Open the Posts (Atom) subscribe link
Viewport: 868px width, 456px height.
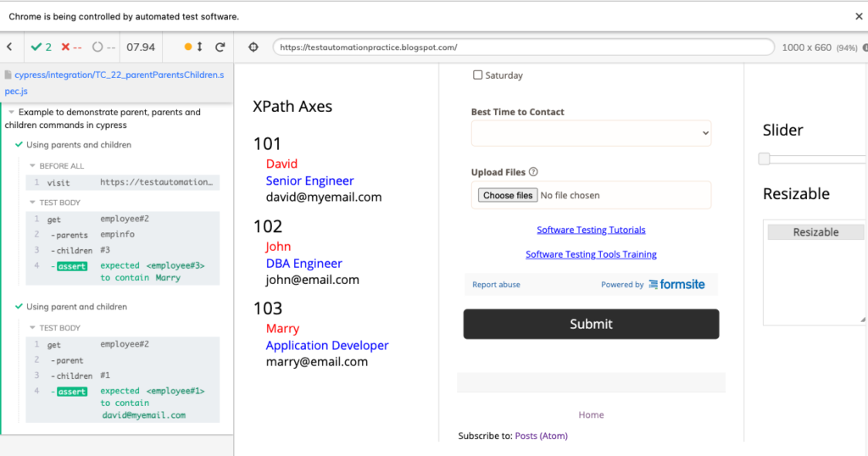point(542,436)
